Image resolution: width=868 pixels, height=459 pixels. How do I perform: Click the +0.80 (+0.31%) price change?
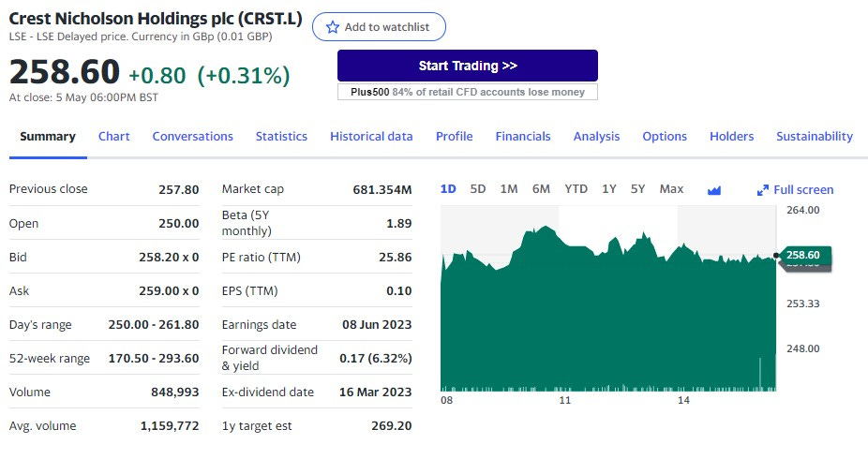(x=209, y=76)
